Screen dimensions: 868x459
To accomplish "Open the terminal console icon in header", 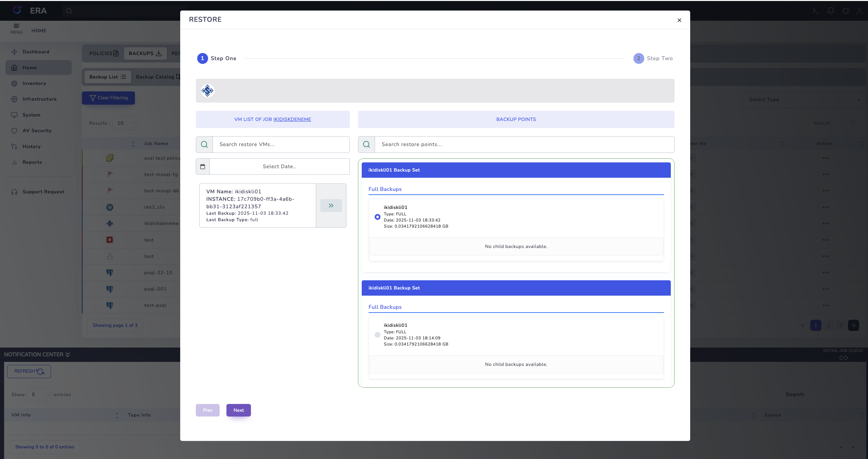I will point(815,11).
